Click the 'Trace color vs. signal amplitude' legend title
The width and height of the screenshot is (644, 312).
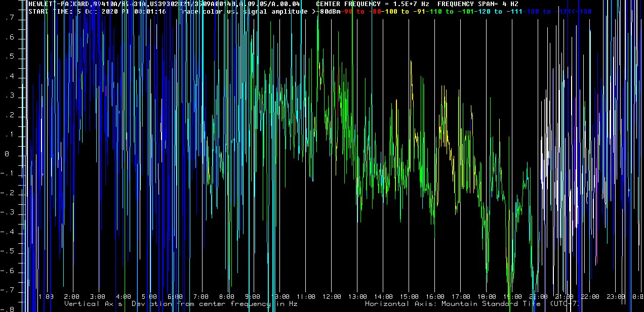point(243,11)
